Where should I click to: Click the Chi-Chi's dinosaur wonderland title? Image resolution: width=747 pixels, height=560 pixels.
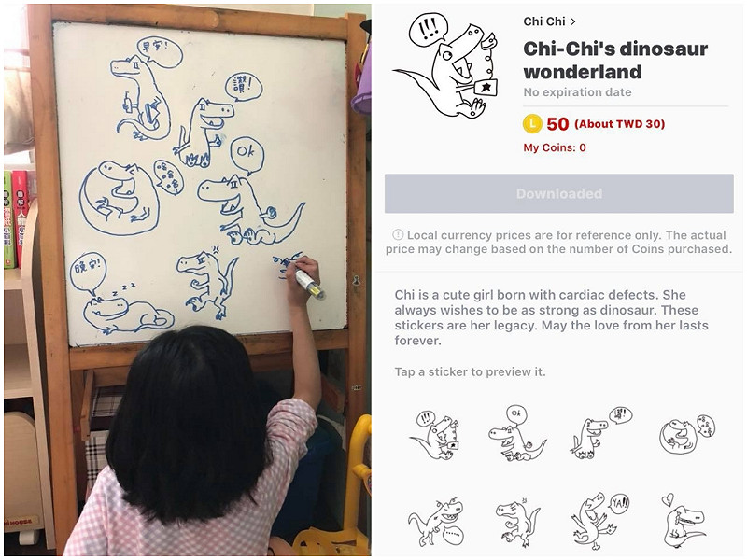tap(615, 60)
